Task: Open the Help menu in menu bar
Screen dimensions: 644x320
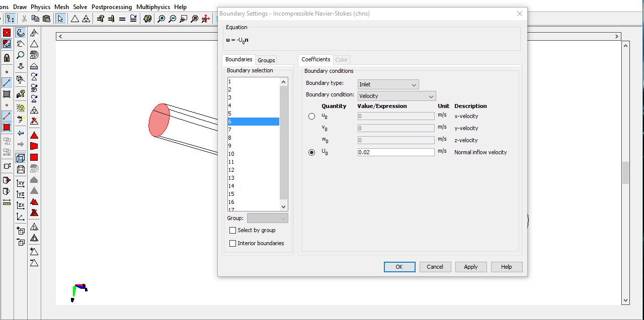Action: tap(180, 7)
